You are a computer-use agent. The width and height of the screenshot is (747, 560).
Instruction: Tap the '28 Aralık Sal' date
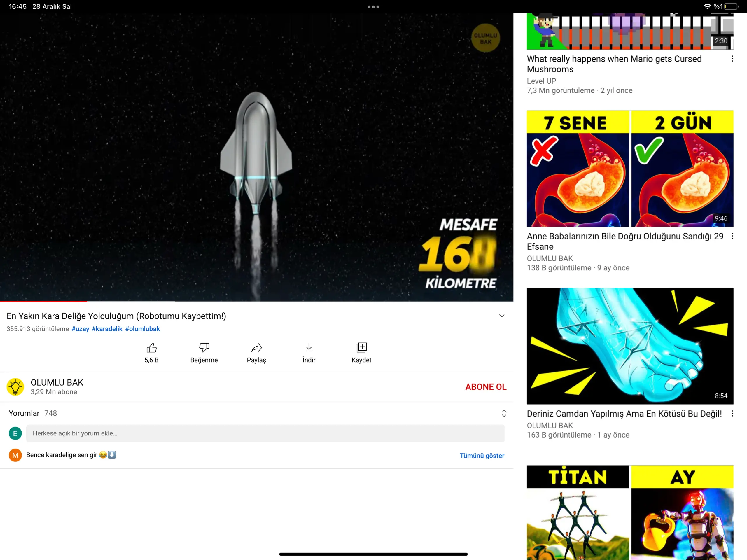click(52, 6)
